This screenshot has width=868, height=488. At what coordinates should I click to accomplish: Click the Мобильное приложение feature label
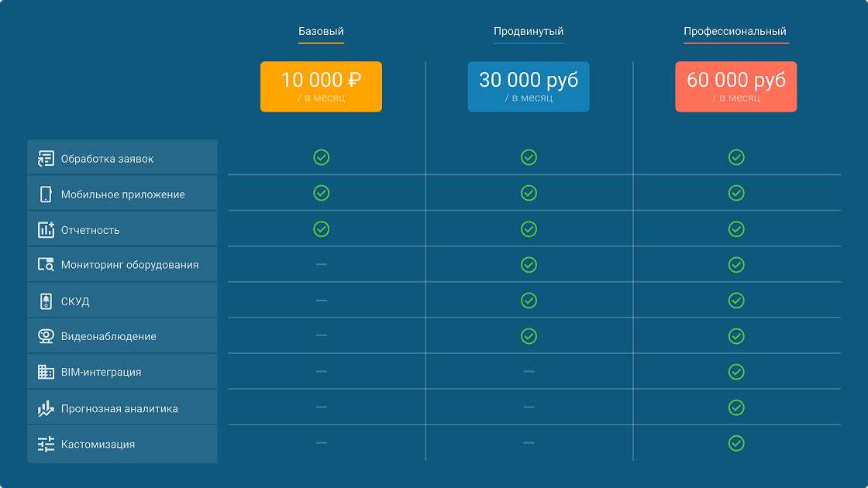(x=123, y=194)
